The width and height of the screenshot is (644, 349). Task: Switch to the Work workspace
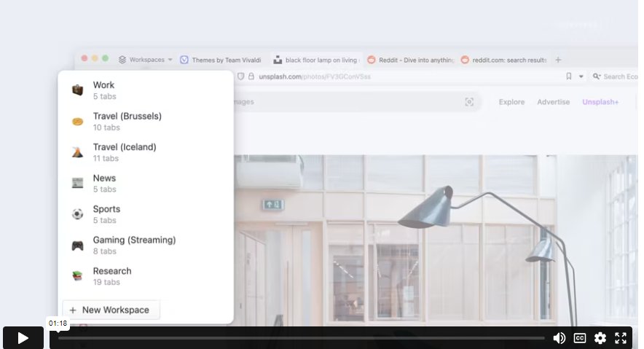(103, 90)
